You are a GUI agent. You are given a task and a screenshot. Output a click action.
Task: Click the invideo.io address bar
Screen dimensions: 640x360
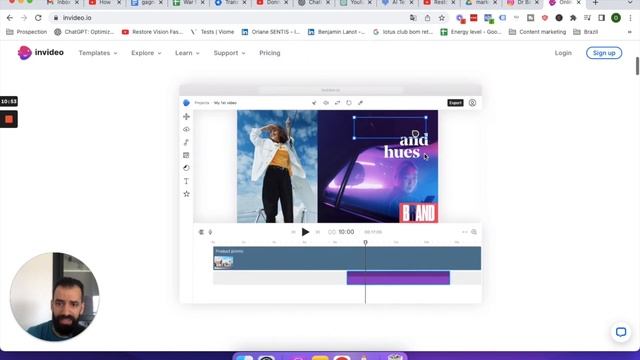229,18
